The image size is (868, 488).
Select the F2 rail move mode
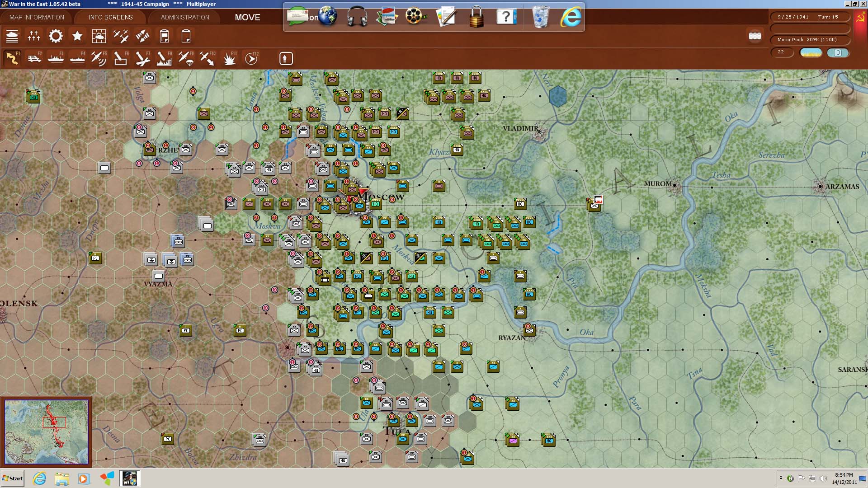[x=34, y=59]
